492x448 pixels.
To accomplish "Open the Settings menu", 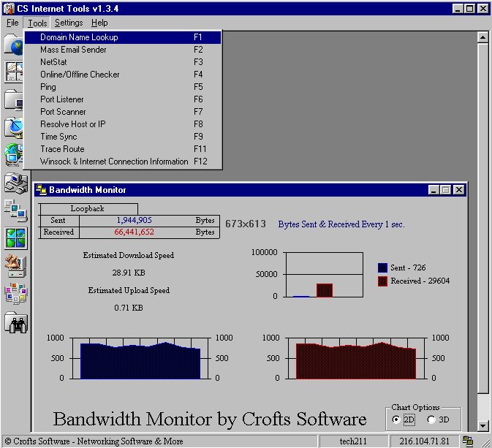I will [69, 23].
